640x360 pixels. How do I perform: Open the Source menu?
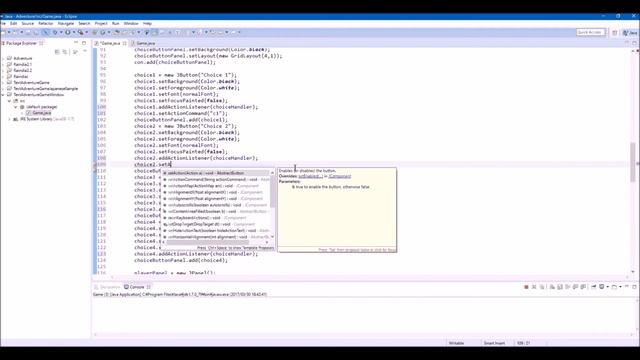pyautogui.click(x=28, y=24)
